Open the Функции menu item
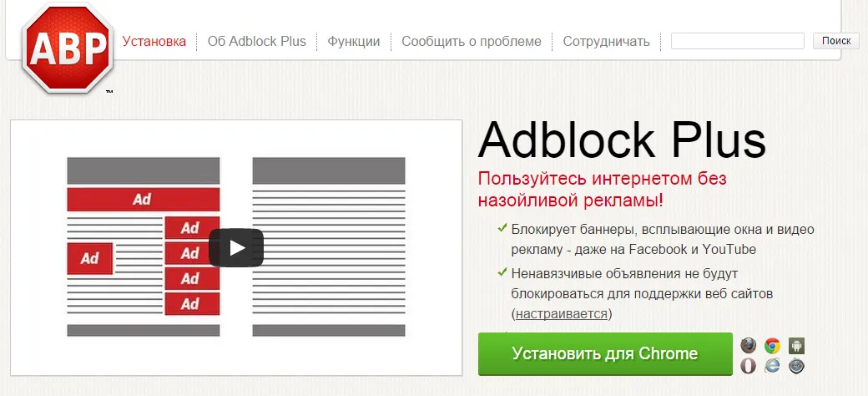868x396 pixels. tap(354, 41)
